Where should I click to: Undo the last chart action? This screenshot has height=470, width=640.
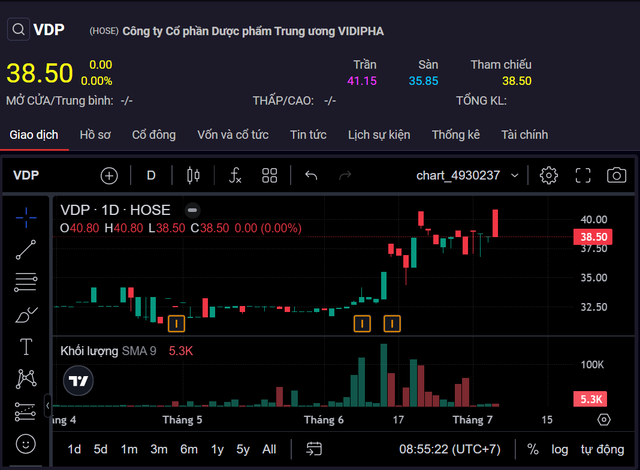(311, 175)
